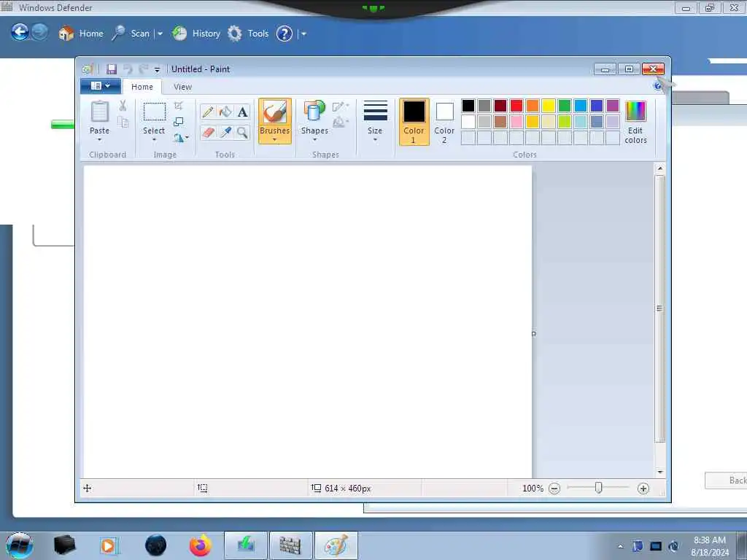The width and height of the screenshot is (747, 560).
Task: Pick the orange color swatch
Action: coord(533,106)
